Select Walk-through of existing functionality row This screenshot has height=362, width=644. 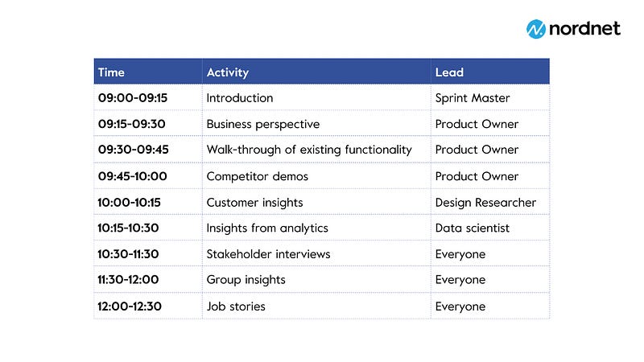321,150
